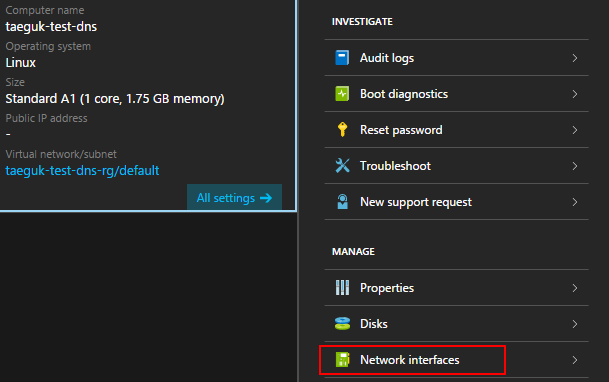Select the Standard A1 size value
The image size is (609, 382).
pyautogui.click(x=115, y=99)
